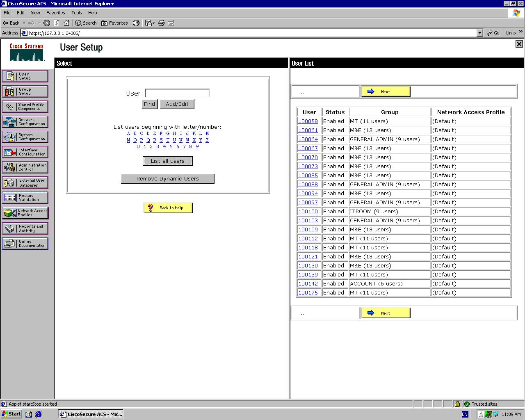Go to Shared Profile Components
The height and width of the screenshot is (420, 525).
click(25, 107)
